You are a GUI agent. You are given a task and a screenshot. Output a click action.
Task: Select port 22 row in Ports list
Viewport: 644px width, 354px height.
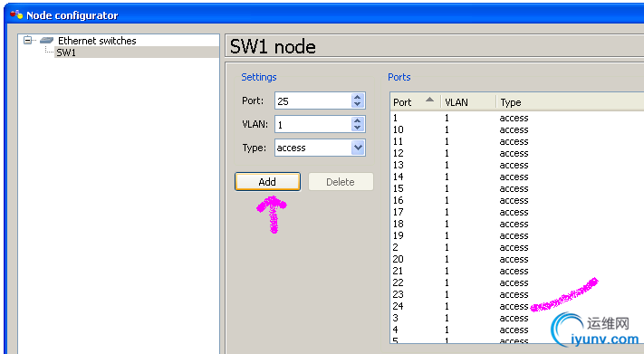517,282
